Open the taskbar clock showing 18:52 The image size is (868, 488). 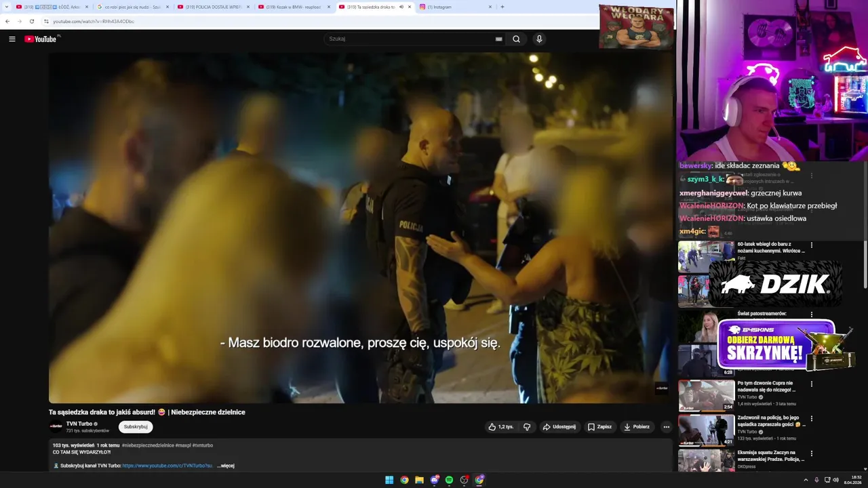click(852, 480)
